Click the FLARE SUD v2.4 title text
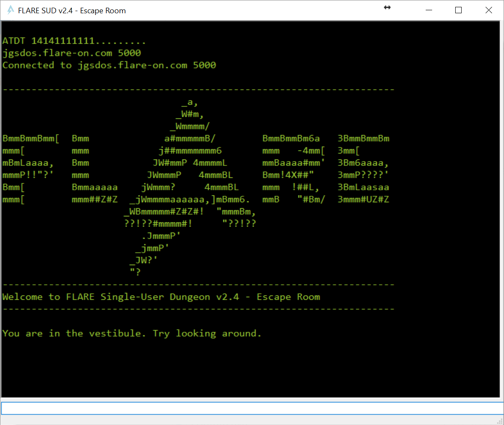 tap(71, 10)
